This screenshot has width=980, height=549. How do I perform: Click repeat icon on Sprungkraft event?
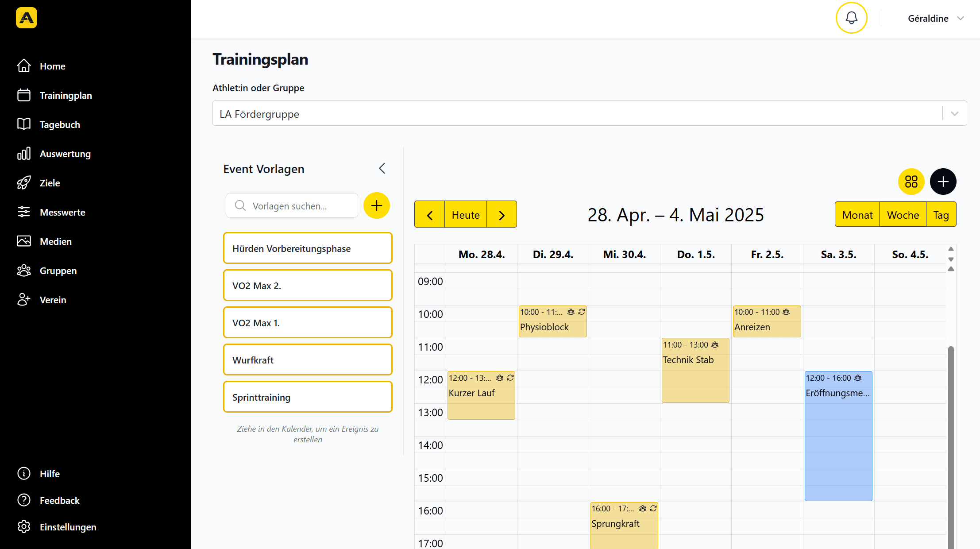(x=653, y=508)
